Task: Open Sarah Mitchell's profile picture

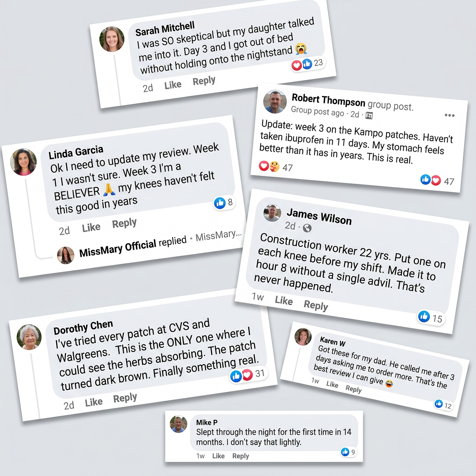Action: point(112,39)
